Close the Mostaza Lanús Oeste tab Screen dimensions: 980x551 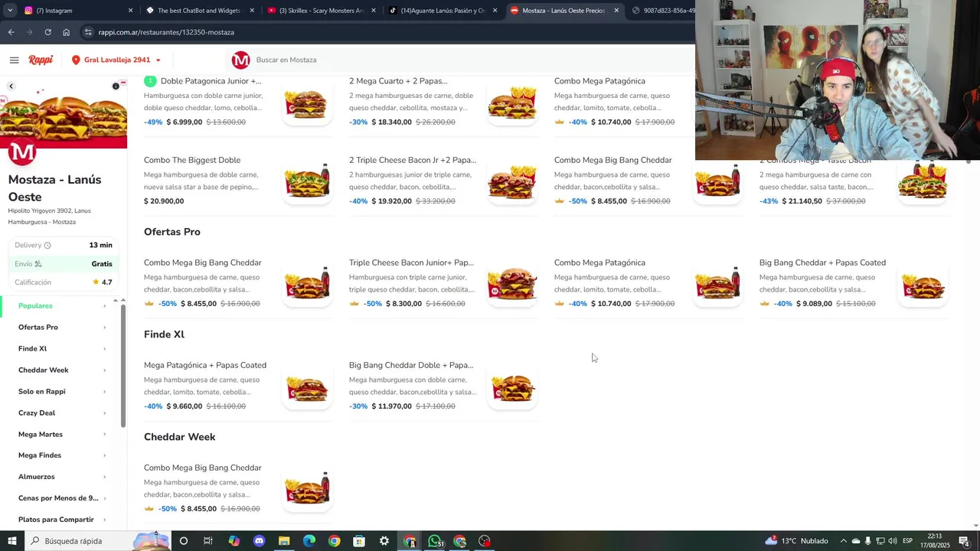(616, 11)
